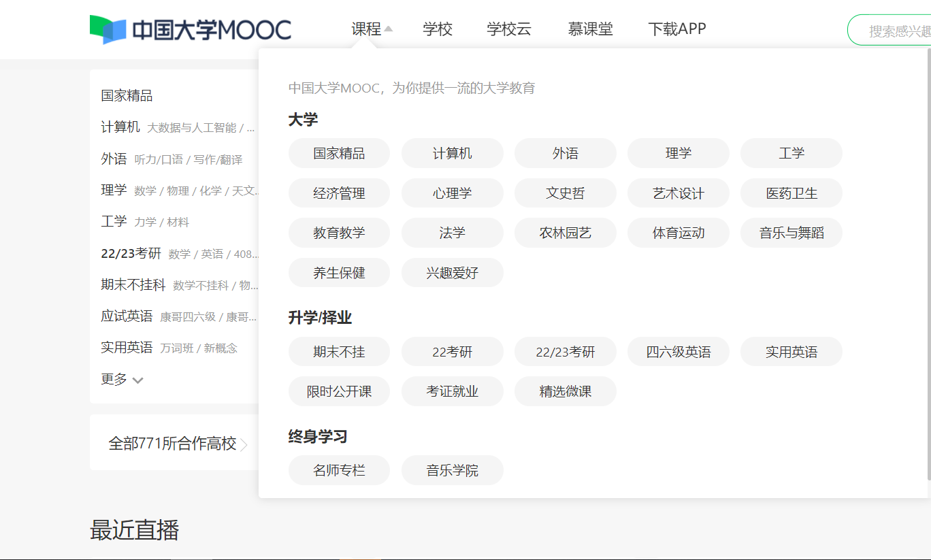Open the 物理 sublink under 理学

point(178,191)
